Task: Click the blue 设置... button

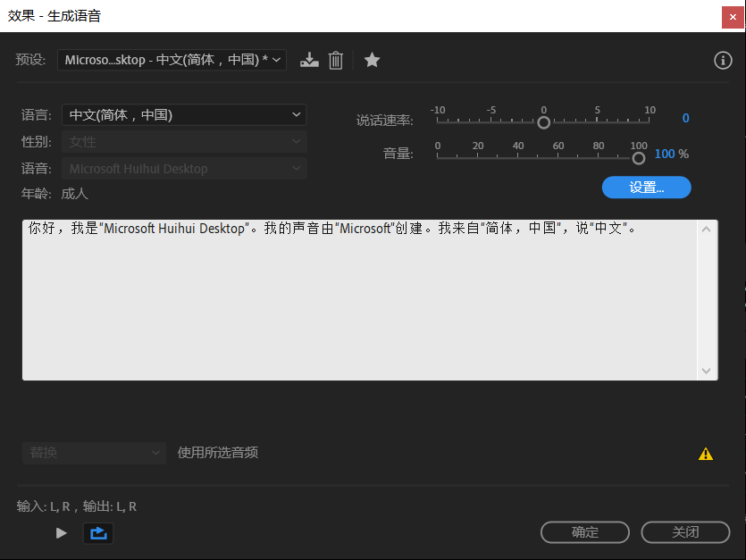Action: pos(647,188)
